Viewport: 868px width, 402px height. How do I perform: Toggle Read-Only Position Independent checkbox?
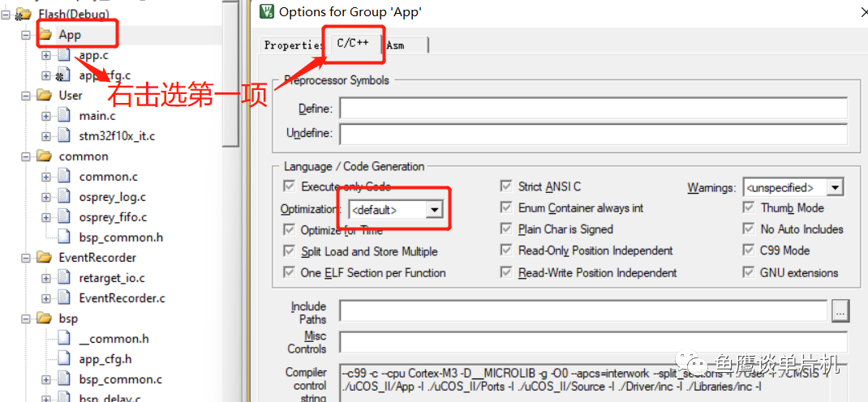tap(506, 250)
